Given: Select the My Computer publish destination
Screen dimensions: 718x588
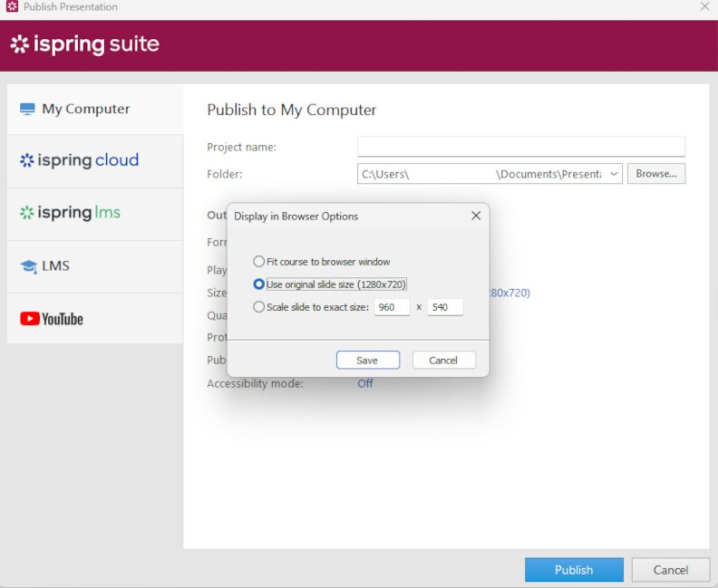Looking at the screenshot, I should (95, 109).
